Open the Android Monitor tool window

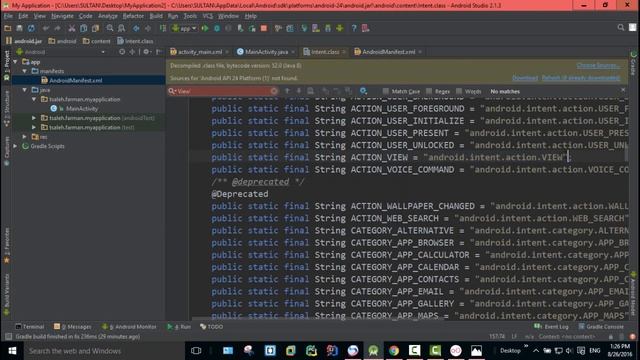[x=129, y=327]
